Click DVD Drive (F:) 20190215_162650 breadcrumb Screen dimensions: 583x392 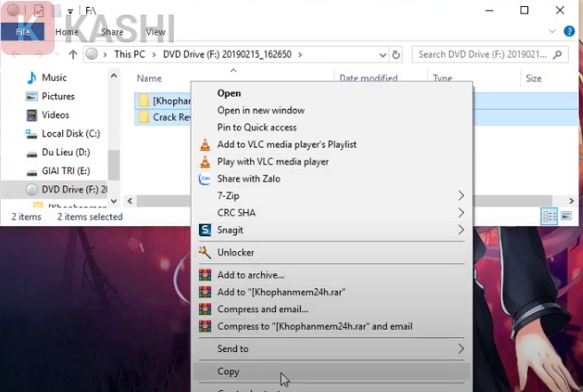(227, 55)
